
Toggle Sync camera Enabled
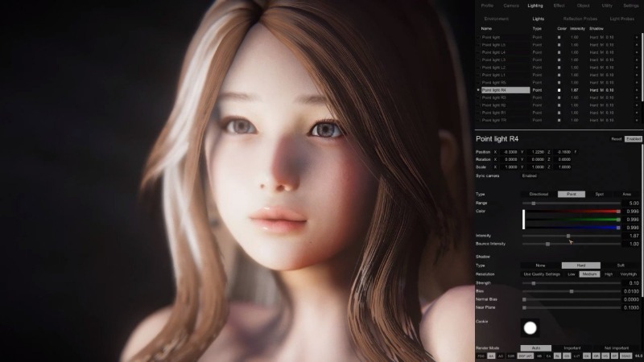click(x=530, y=175)
